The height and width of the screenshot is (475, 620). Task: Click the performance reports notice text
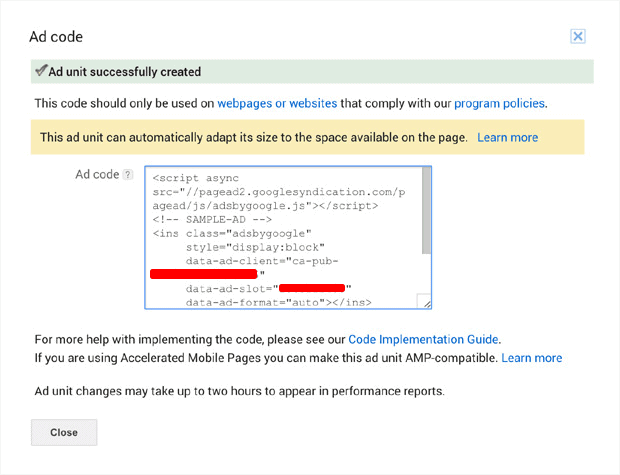click(240, 391)
